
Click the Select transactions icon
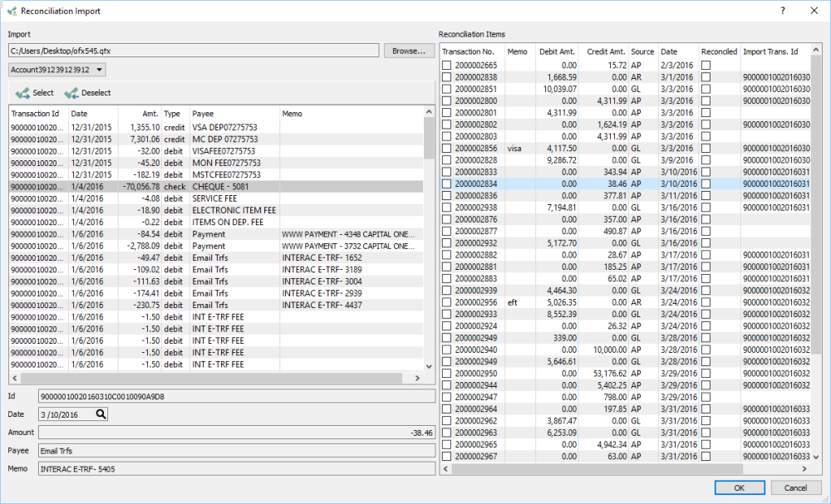tap(22, 93)
